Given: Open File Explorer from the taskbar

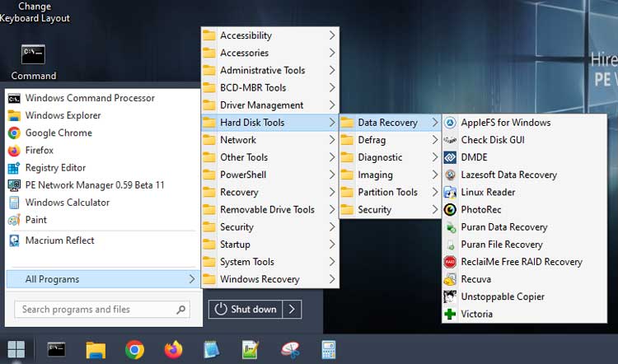Looking at the screenshot, I should coord(96,349).
